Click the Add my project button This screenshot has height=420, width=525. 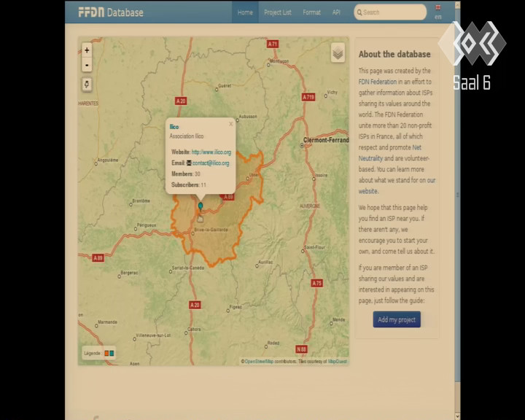point(397,319)
